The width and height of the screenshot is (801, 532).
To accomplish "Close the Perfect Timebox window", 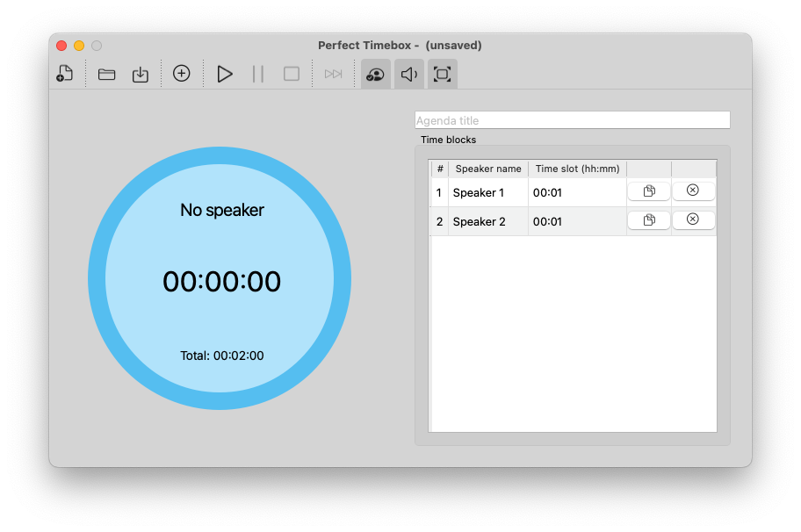I will coord(61,46).
